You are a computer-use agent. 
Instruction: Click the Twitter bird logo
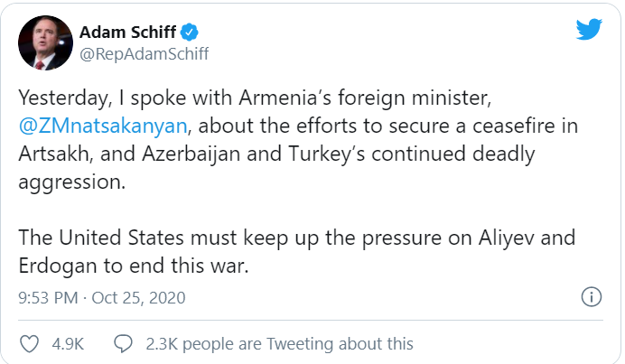[x=589, y=29]
